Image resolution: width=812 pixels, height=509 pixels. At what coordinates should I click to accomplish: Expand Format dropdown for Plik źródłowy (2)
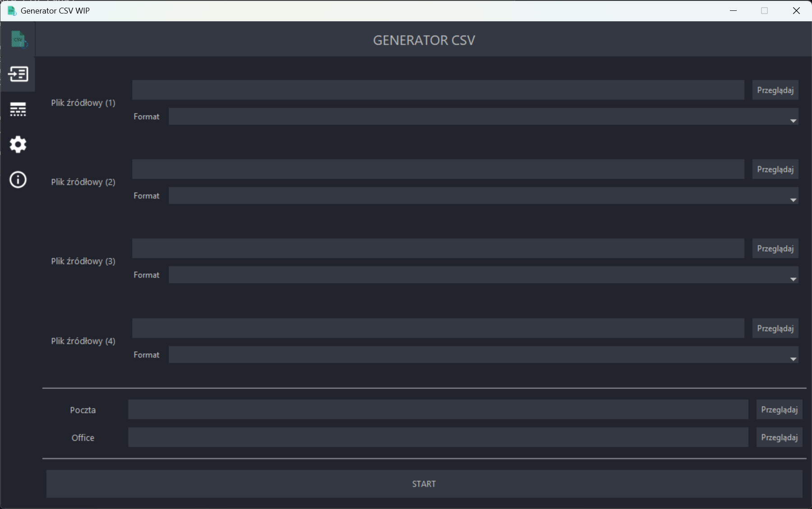(x=483, y=196)
